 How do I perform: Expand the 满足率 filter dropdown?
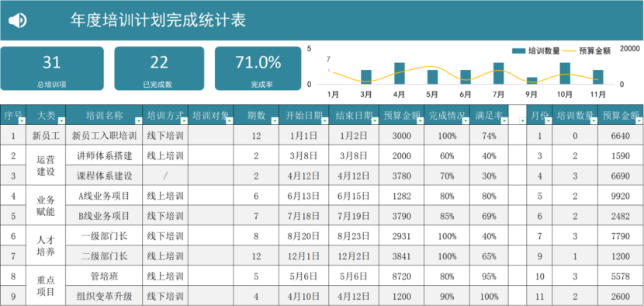[504, 120]
